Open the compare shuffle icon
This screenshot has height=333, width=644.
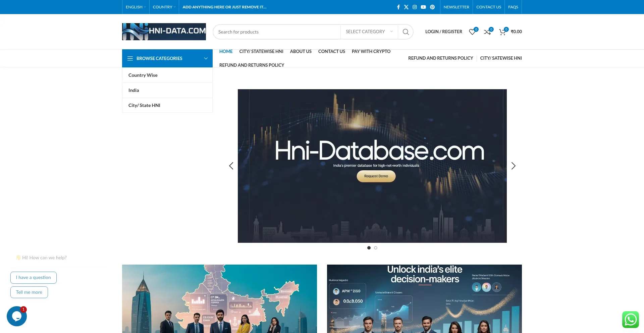pos(487,32)
